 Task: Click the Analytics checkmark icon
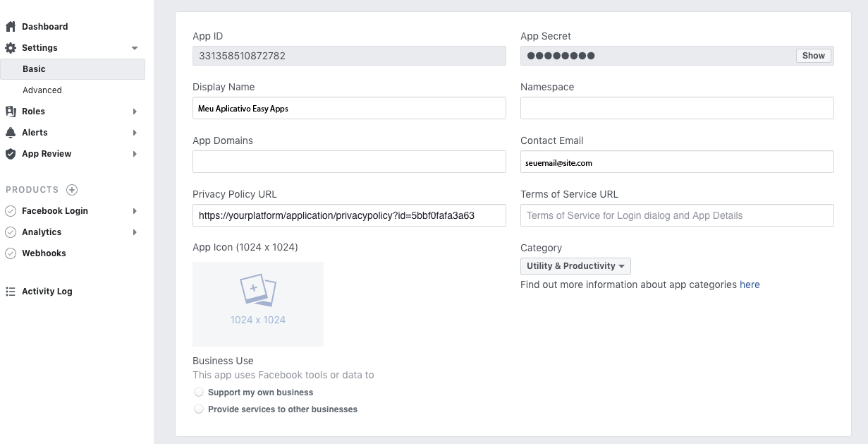coord(11,232)
